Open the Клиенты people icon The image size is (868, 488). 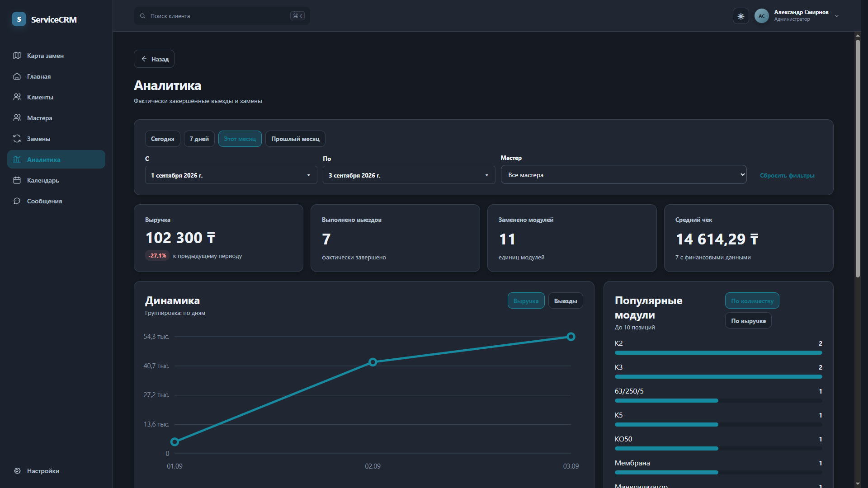coord(17,97)
